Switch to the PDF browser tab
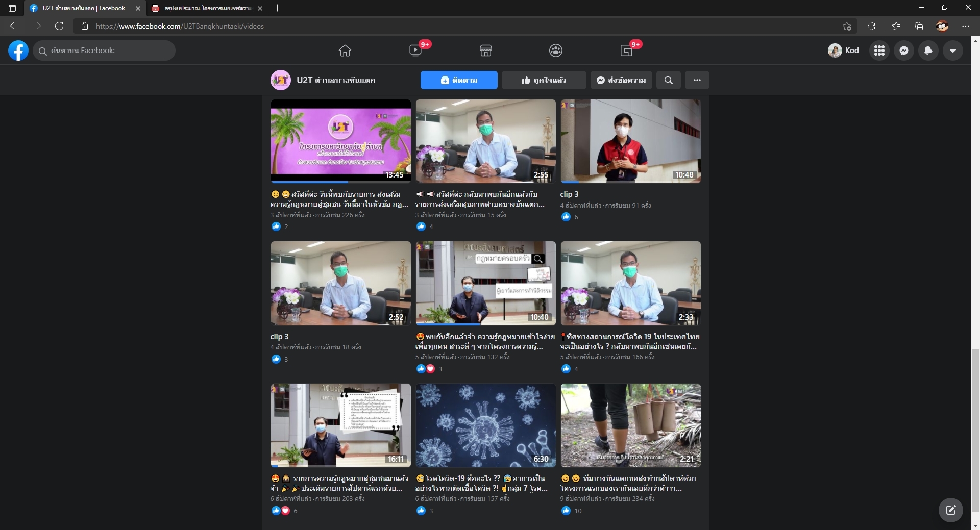The width and height of the screenshot is (980, 530). pos(207,8)
